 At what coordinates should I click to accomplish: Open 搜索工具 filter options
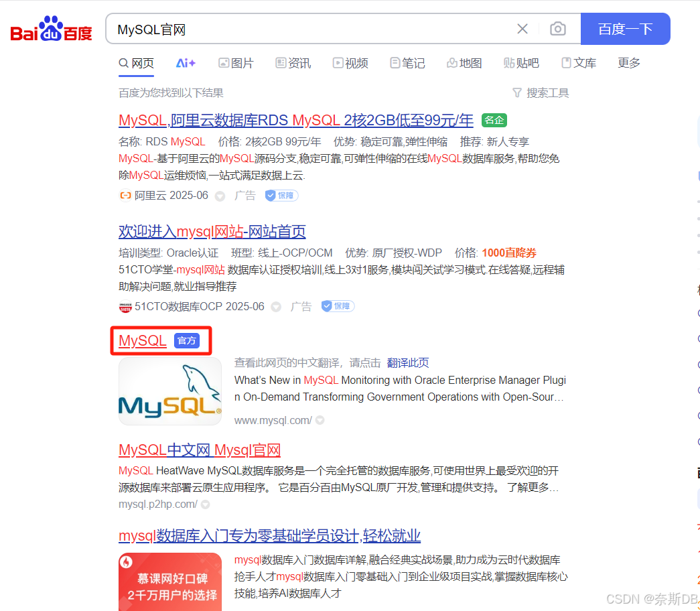pyautogui.click(x=541, y=93)
